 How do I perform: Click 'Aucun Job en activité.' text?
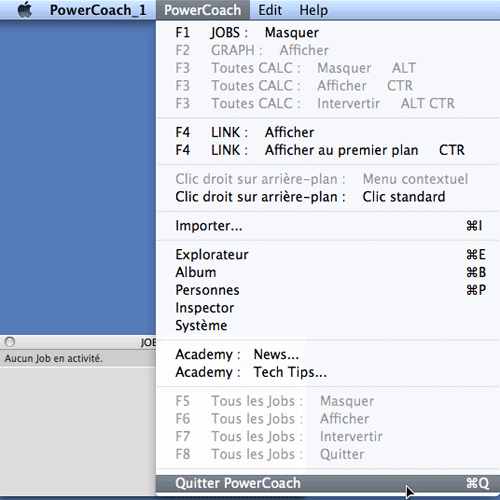click(x=53, y=359)
